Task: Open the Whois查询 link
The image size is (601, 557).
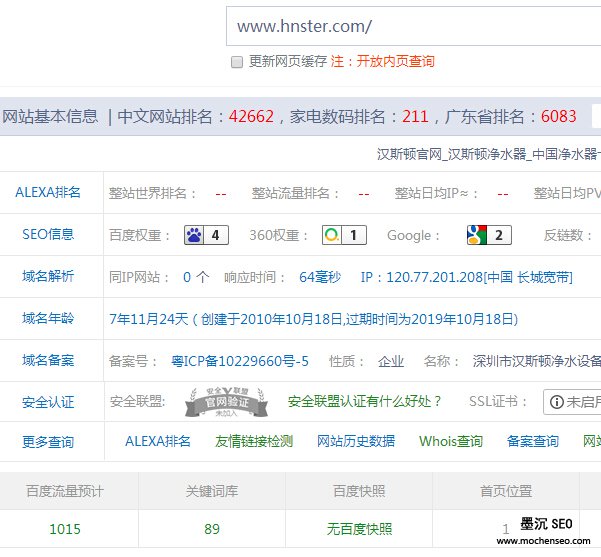Action: (451, 441)
